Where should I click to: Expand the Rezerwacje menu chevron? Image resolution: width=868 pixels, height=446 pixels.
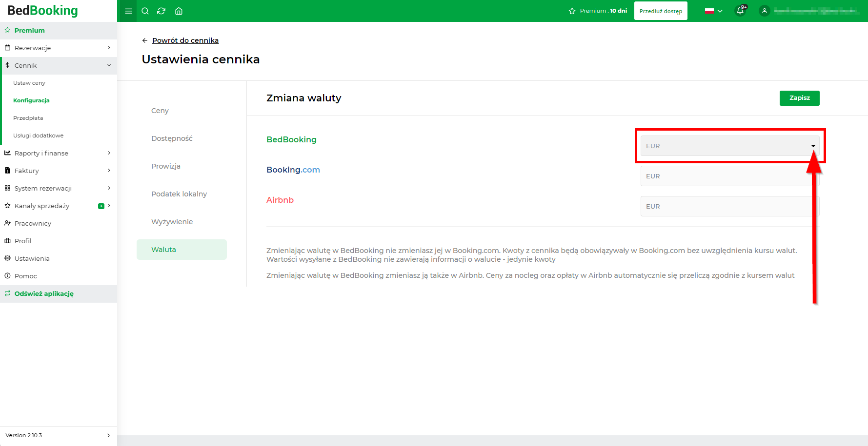pos(109,48)
